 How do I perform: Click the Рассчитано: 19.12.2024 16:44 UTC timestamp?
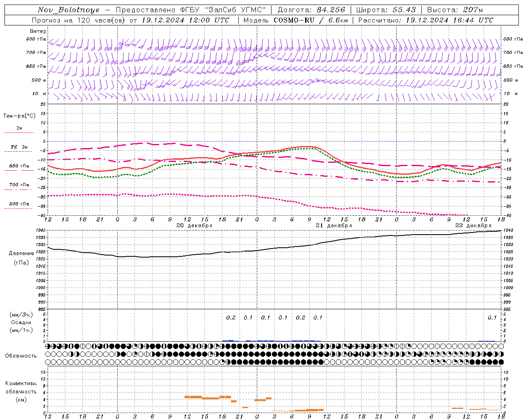pos(426,20)
